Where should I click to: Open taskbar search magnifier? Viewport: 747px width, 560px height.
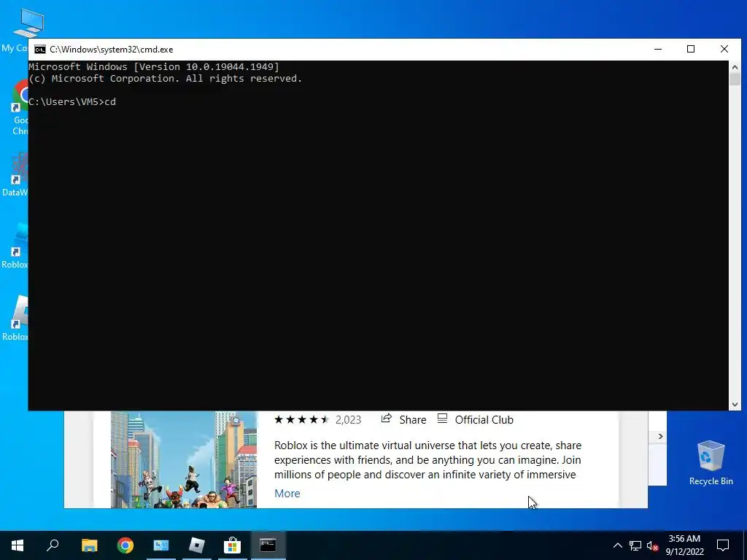point(53,545)
